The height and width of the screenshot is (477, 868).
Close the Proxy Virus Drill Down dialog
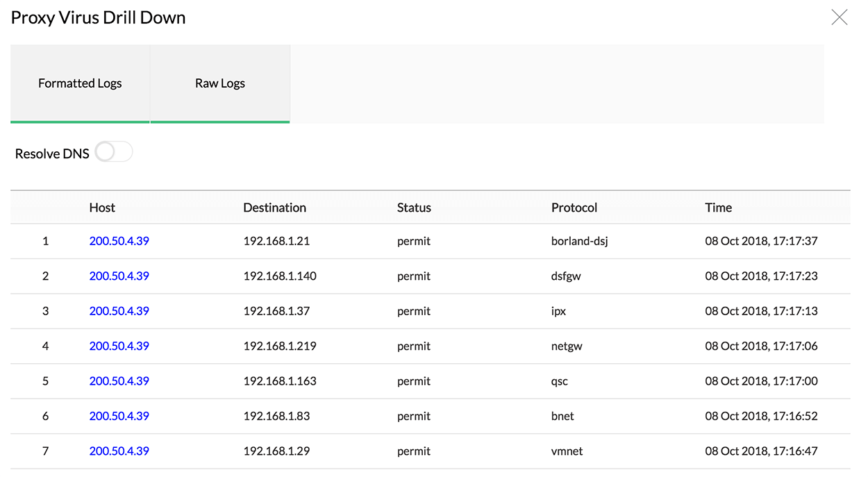839,17
